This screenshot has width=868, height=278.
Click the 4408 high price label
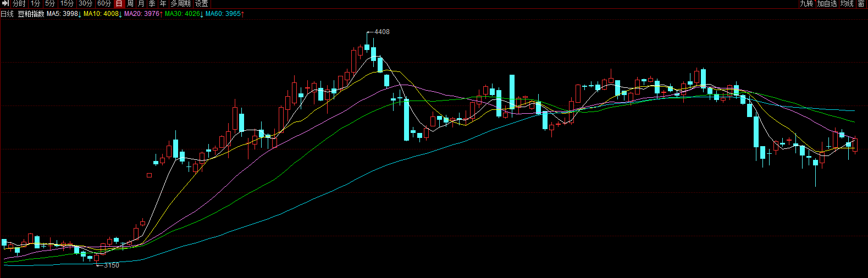click(382, 32)
